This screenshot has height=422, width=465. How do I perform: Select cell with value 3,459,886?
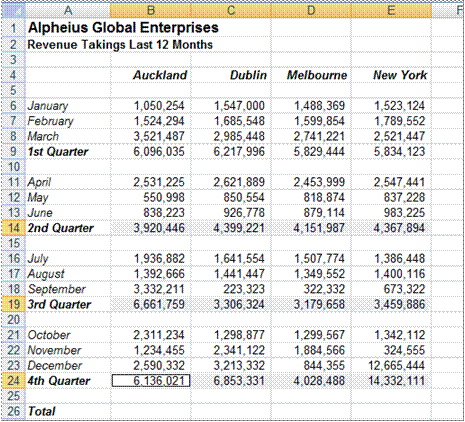(x=391, y=304)
